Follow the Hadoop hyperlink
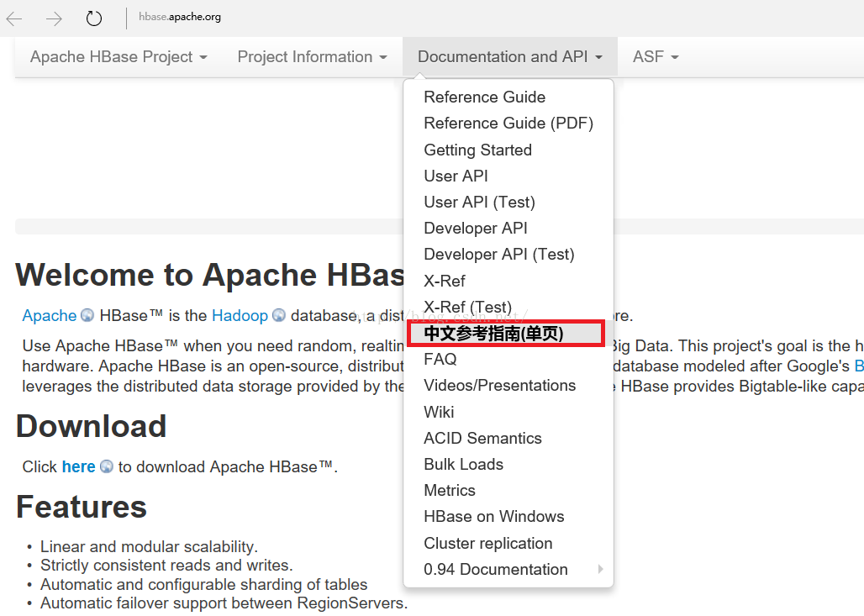Viewport: 864px width, 616px height. tap(240, 316)
